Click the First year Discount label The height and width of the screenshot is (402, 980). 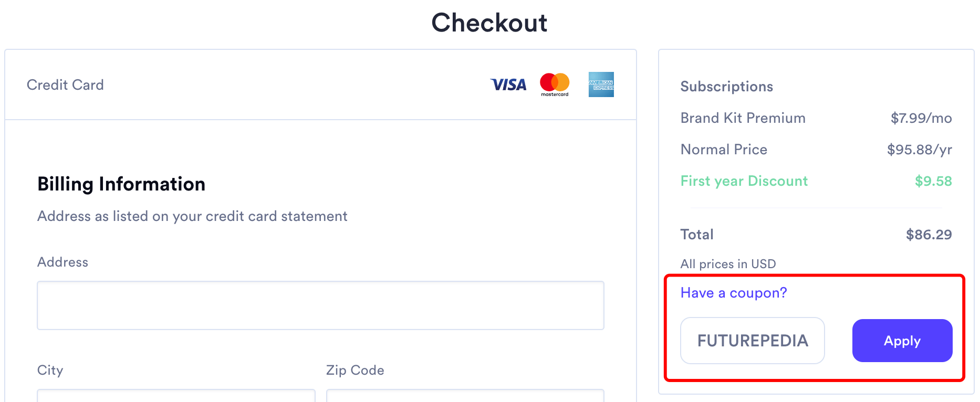click(x=744, y=181)
